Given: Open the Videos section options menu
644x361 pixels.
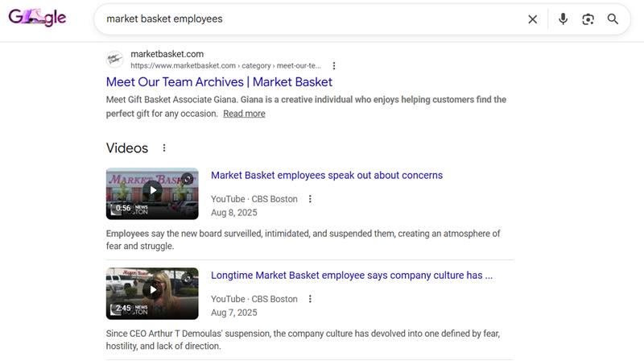Looking at the screenshot, I should point(164,148).
